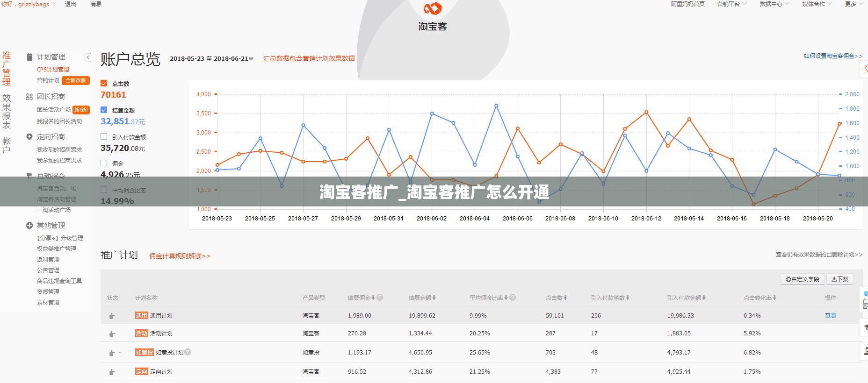The width and height of the screenshot is (868, 383).
Task: Click the help icon beside 结算佣金 header
Action: pyautogui.click(x=380, y=298)
